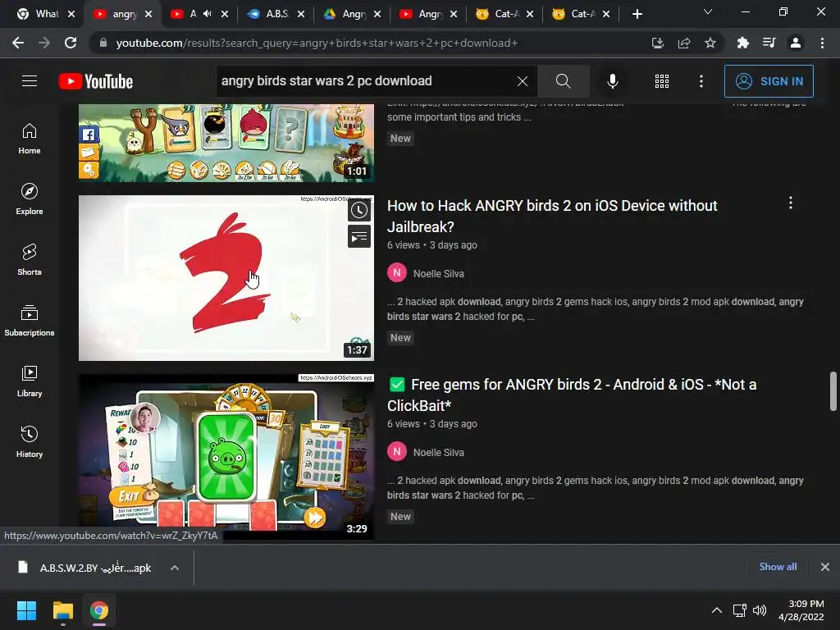Open YouTube settings three-dot menu
Viewport: 840px width, 630px height.
pos(701,81)
